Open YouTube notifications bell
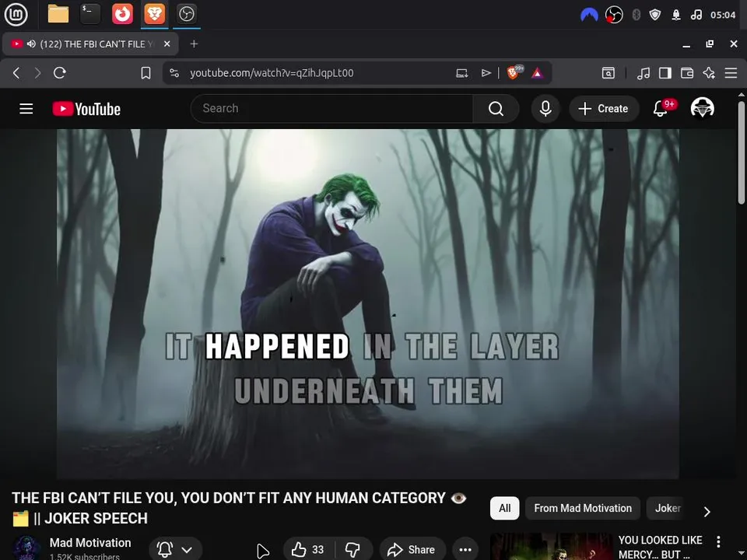747x560 pixels. coord(661,109)
